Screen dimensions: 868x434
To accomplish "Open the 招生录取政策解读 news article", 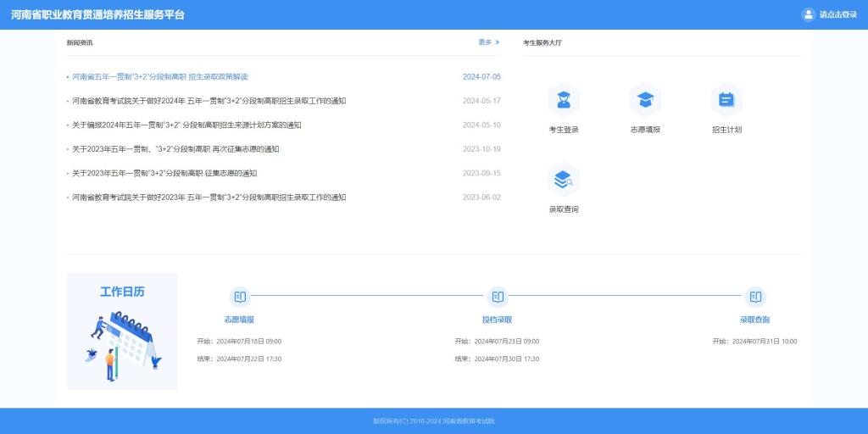I will tap(160, 77).
